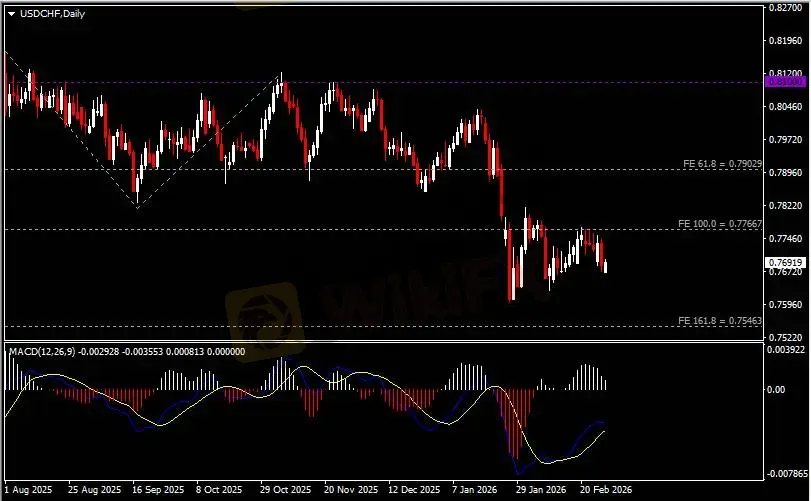
Task: Click the 0.78960 price scale value
Action: click(x=786, y=173)
